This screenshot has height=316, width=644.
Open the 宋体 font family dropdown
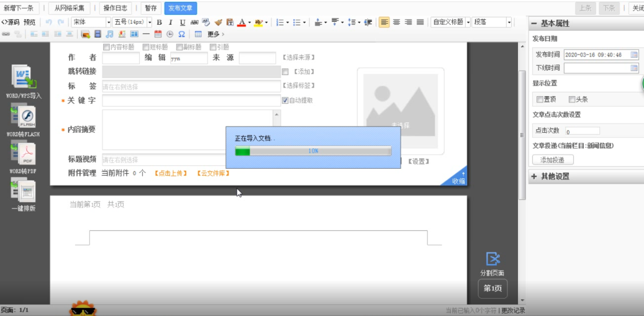click(x=90, y=22)
